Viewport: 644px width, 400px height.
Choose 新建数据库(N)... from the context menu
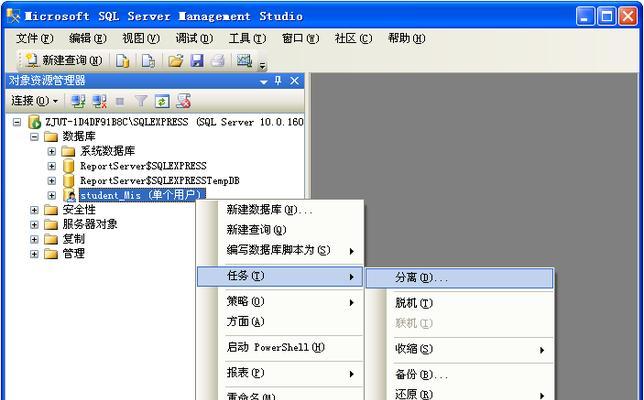[x=280, y=210]
